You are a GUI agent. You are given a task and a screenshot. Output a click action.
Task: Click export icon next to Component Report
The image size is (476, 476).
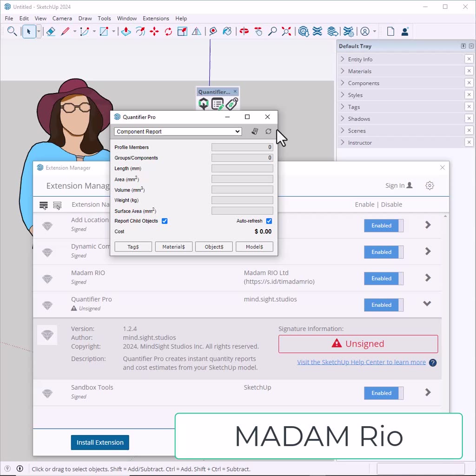tap(255, 132)
